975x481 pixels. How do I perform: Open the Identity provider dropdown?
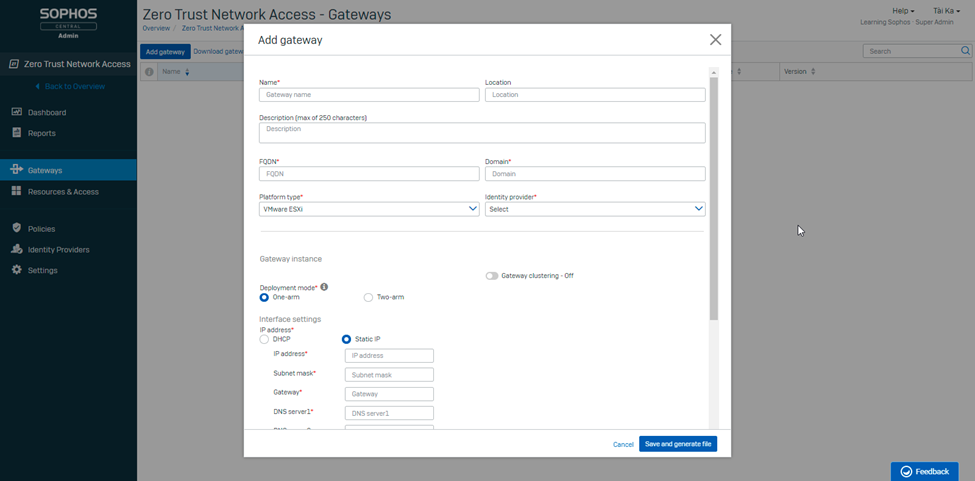pos(595,209)
